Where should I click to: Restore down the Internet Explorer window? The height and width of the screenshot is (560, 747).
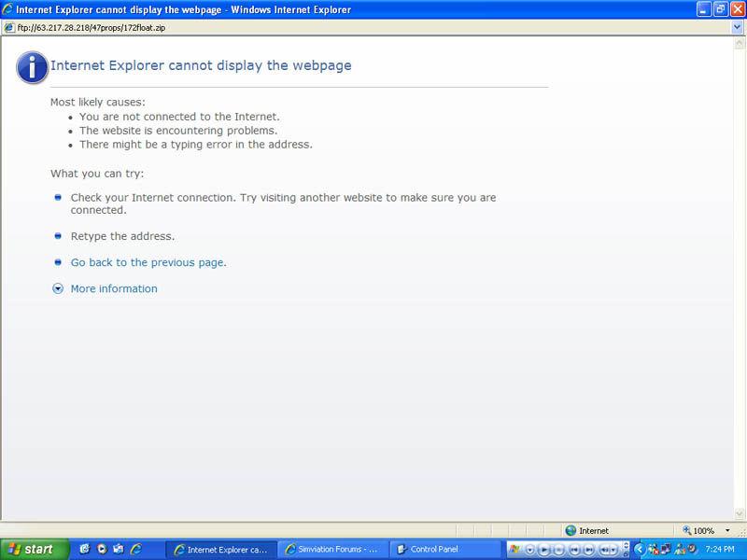pyautogui.click(x=720, y=9)
